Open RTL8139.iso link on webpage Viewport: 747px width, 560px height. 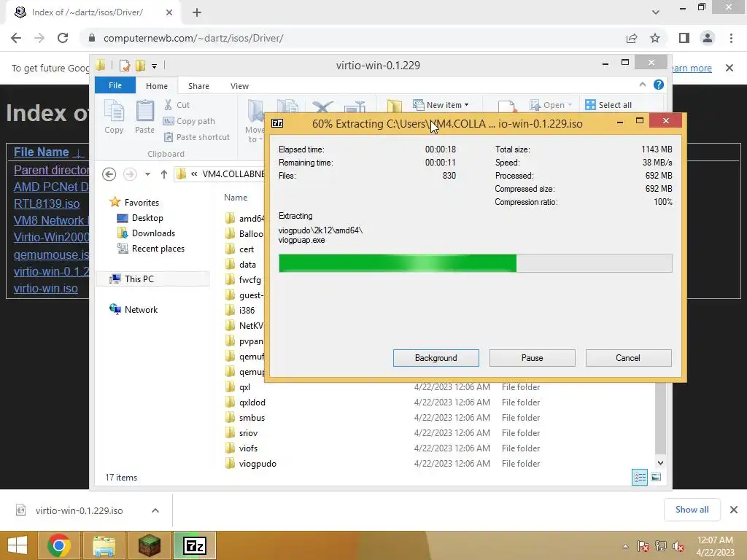(x=46, y=204)
